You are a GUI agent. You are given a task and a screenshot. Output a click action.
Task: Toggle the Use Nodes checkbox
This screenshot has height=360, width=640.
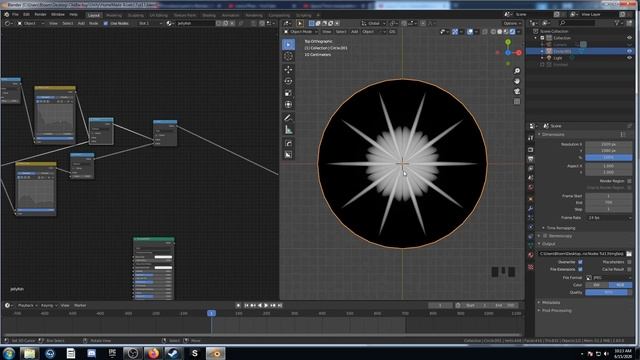[106, 23]
